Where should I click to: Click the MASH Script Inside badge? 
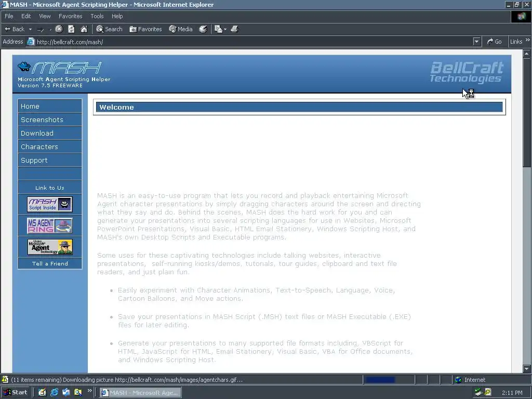(x=49, y=204)
